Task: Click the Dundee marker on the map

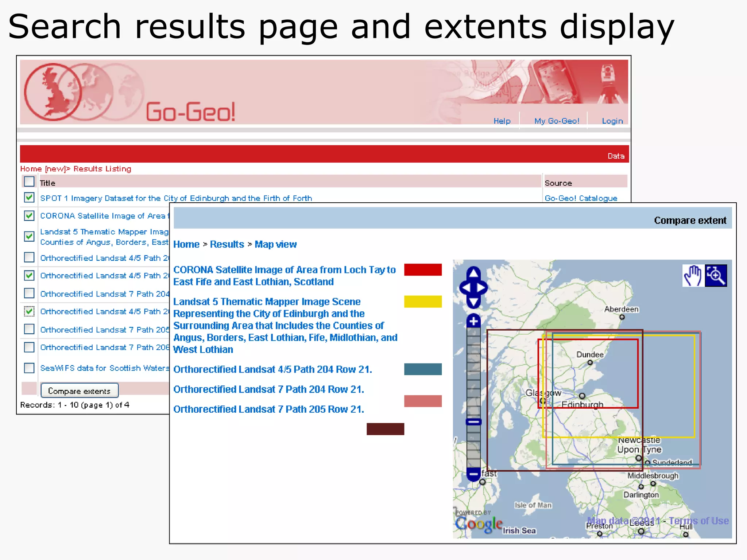Action: (x=590, y=362)
